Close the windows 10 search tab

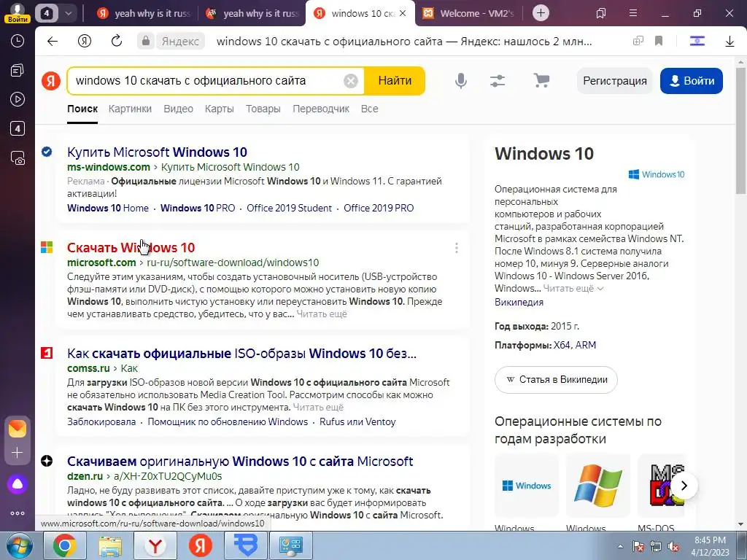tap(403, 13)
